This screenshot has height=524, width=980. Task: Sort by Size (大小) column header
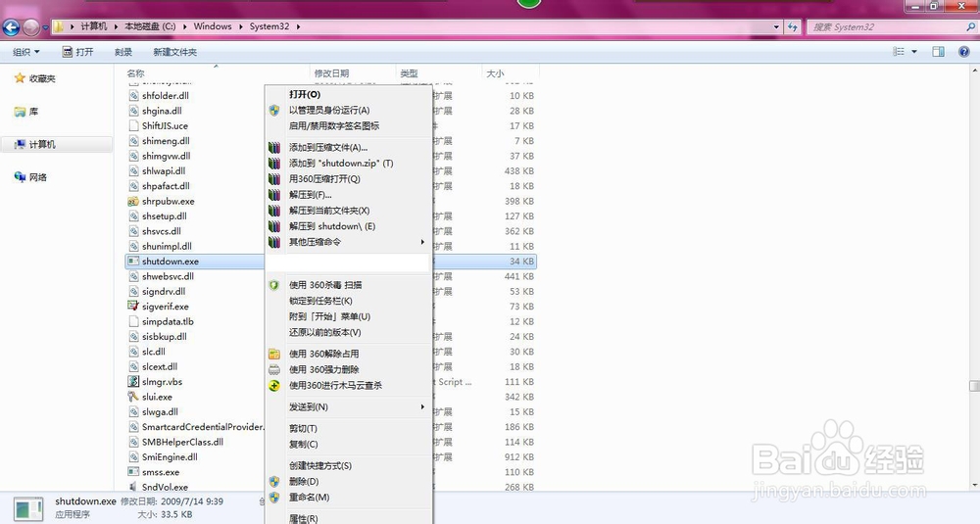[x=495, y=73]
